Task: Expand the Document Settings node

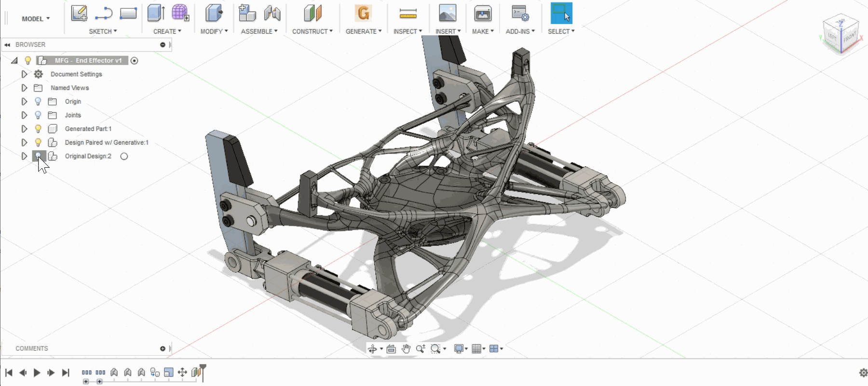Action: tap(24, 74)
